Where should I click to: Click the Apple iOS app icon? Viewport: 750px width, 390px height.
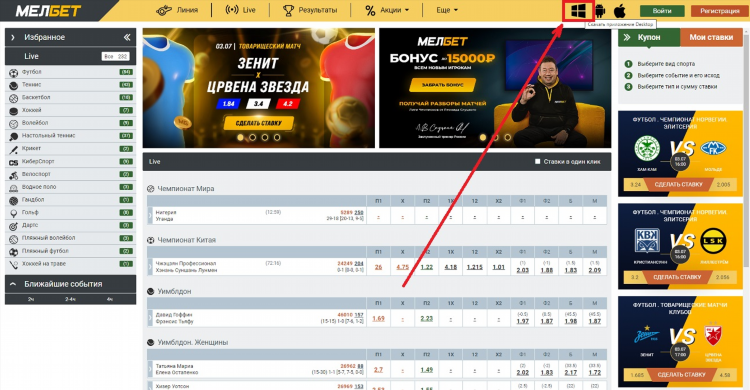tap(620, 11)
